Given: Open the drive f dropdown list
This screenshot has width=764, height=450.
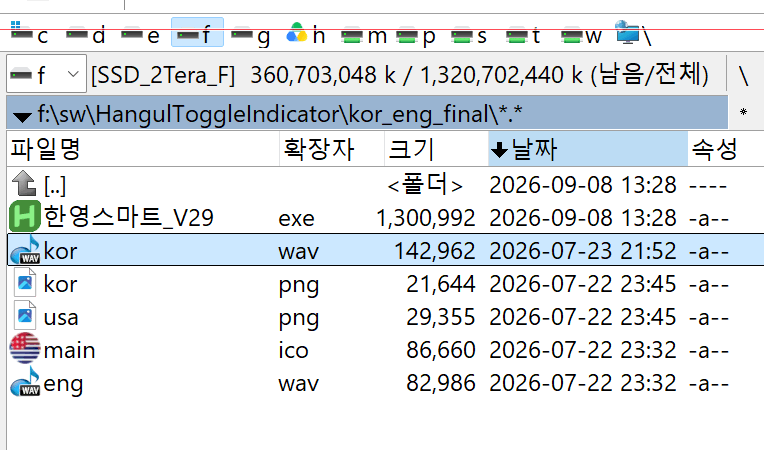Looking at the screenshot, I should click(46, 74).
